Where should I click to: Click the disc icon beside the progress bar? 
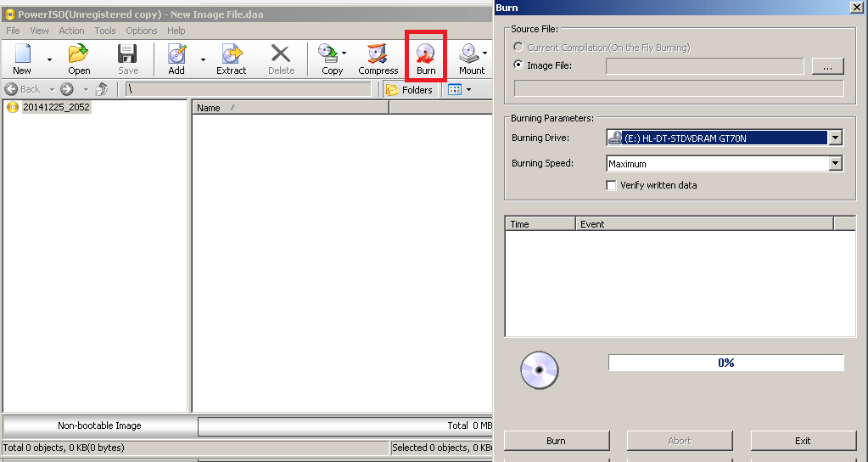click(x=539, y=370)
